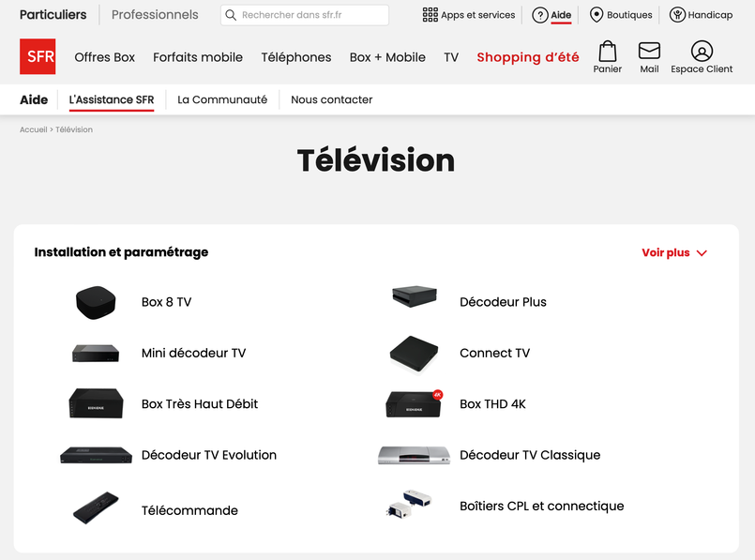Screen dimensions: 755x560
Task: Open the Shopping d'été menu item
Action: [x=527, y=57]
